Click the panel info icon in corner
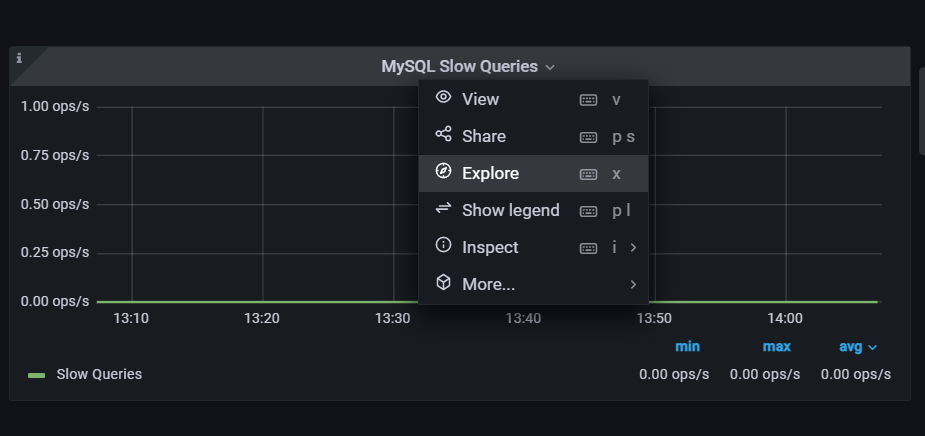Image resolution: width=925 pixels, height=436 pixels. 19,58
